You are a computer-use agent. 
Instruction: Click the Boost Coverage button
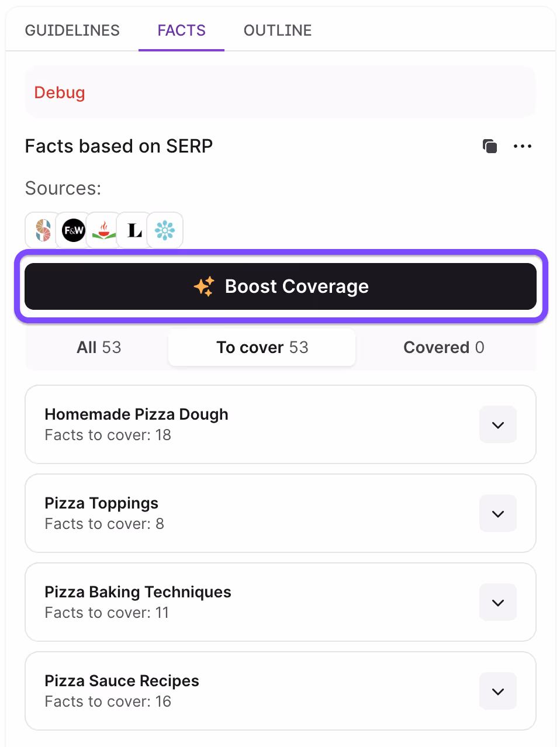281,286
